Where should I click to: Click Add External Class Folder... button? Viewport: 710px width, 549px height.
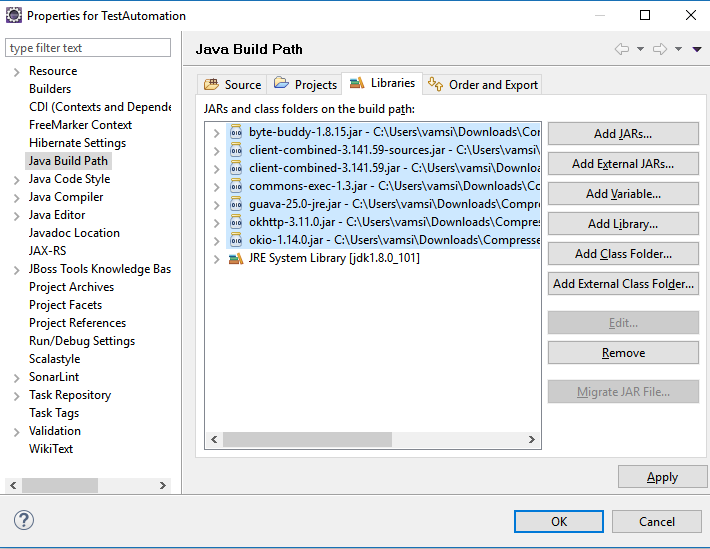pos(623,284)
